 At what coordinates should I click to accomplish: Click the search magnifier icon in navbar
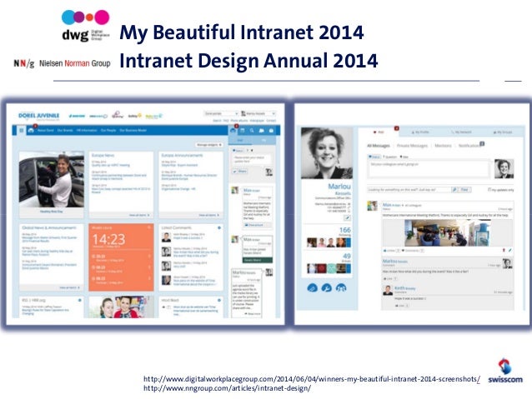(x=252, y=131)
